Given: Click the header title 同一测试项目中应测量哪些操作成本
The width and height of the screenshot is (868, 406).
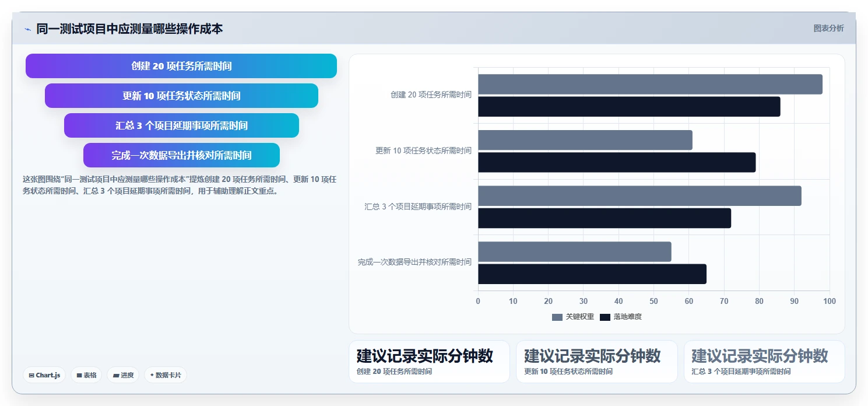Looking at the screenshot, I should coord(129,29).
